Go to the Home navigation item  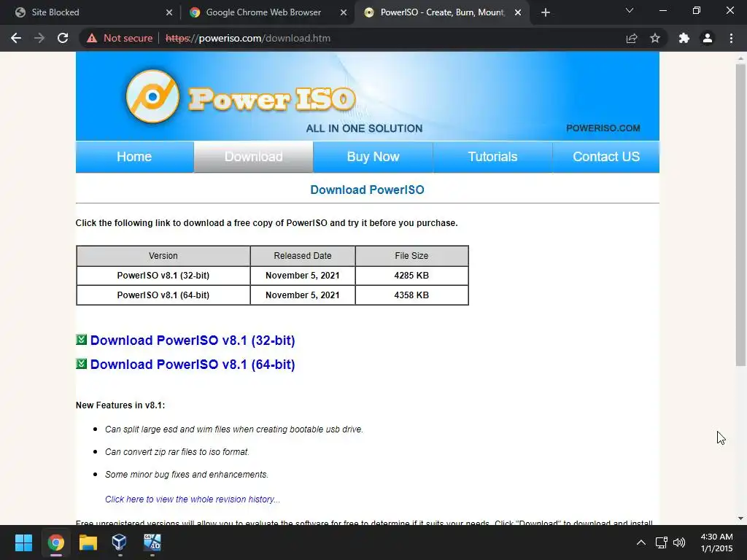134,157
